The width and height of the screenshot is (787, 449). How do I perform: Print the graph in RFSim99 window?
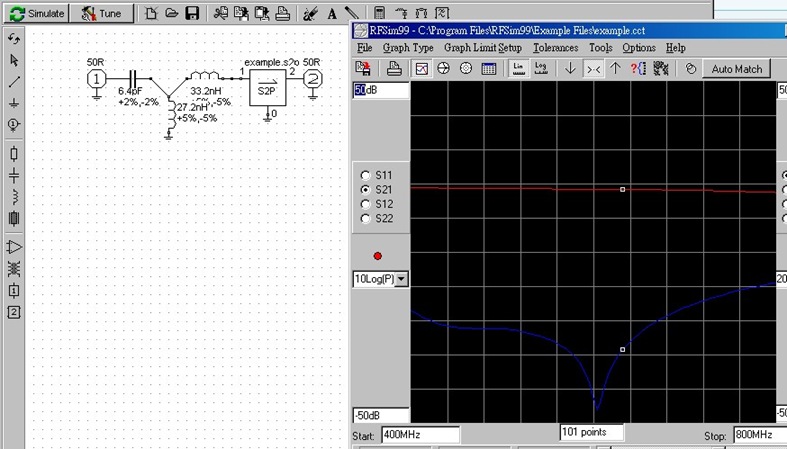394,68
